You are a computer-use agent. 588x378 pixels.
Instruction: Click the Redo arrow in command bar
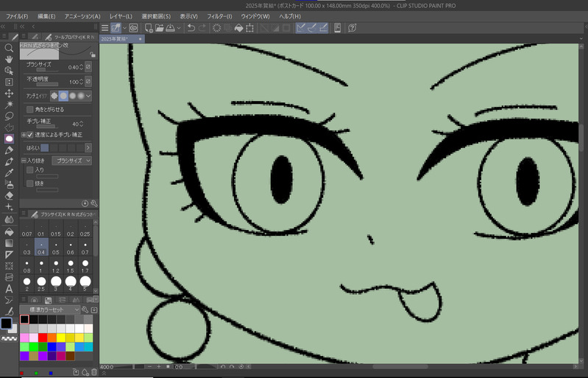202,28
